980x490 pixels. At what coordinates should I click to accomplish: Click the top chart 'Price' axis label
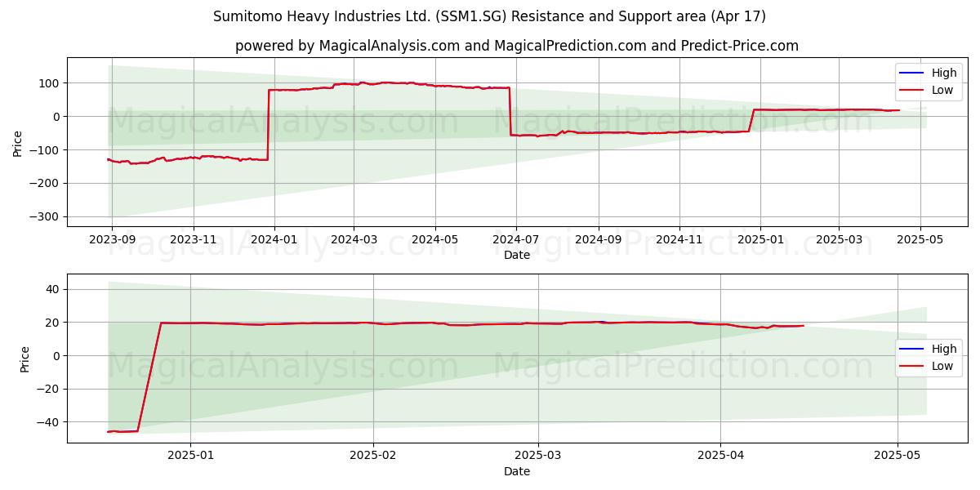coord(18,142)
